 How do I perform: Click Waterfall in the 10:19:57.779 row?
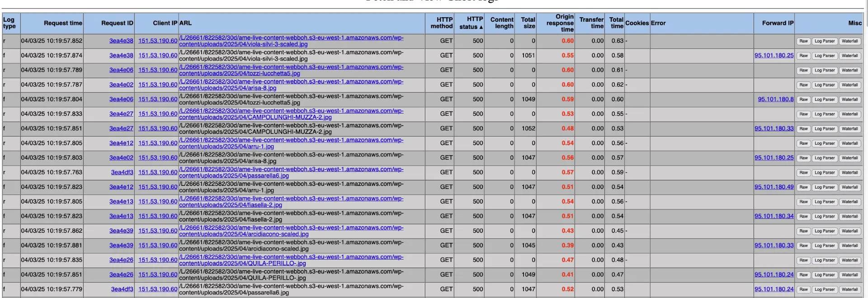coord(849,289)
